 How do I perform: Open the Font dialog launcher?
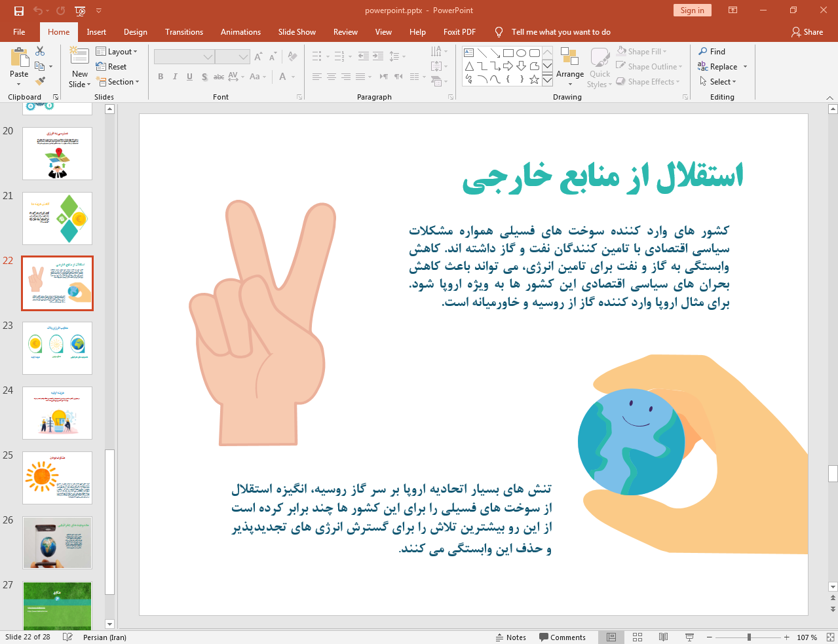(x=299, y=97)
